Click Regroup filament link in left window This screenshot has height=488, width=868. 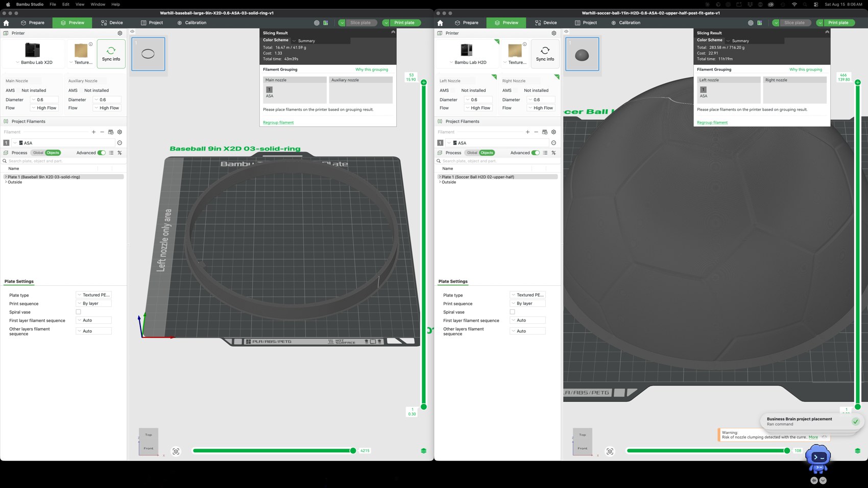[x=278, y=123]
